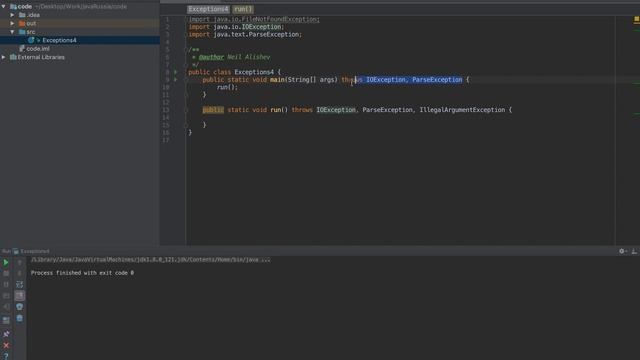The height and width of the screenshot is (360, 640).
Task: Click the exit icon in Run panel
Action: (6, 307)
